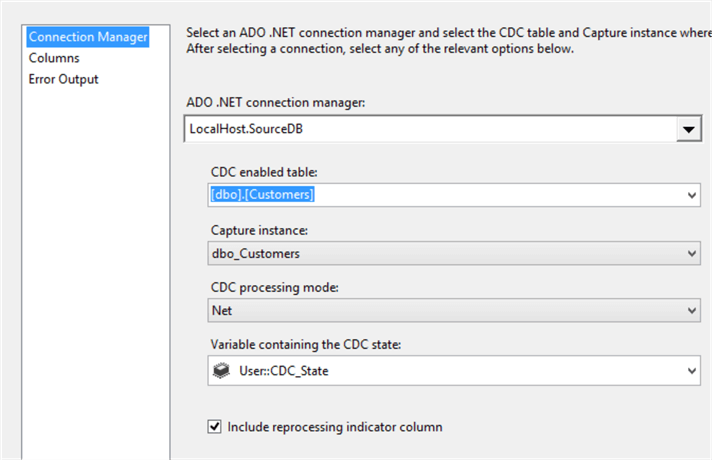
Task: Open the Error Output page
Action: coord(64,79)
